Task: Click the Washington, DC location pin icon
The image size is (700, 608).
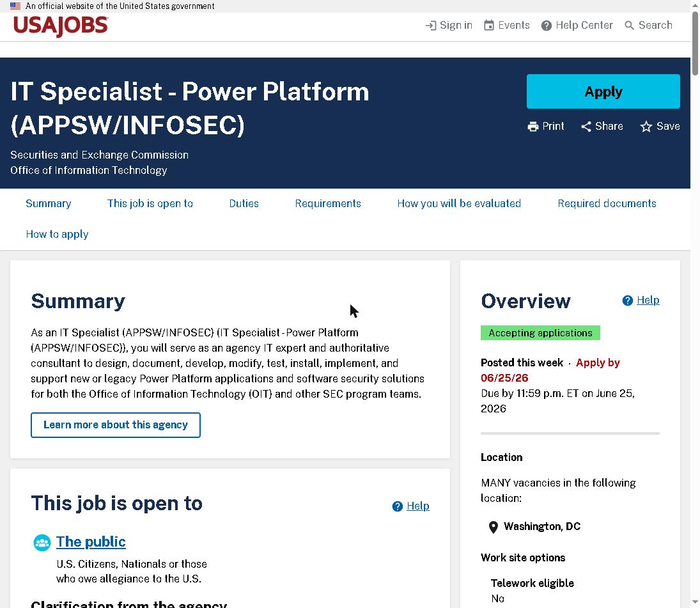Action: (x=494, y=527)
